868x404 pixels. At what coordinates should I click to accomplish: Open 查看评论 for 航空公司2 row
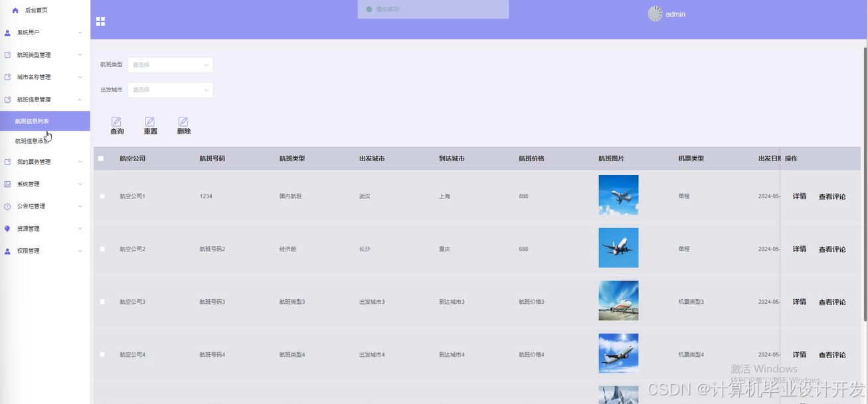[832, 249]
